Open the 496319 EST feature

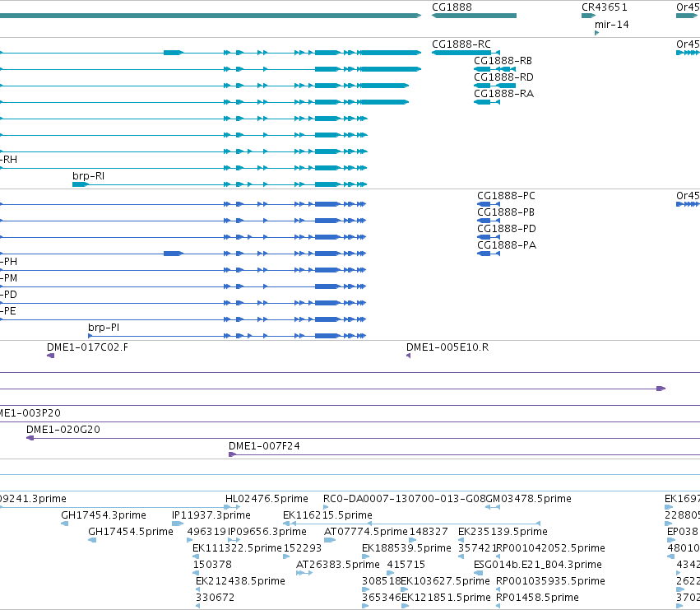[x=190, y=540]
